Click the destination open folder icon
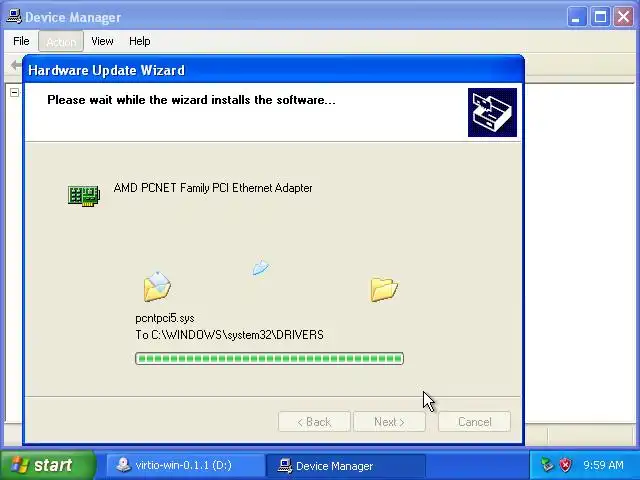Image resolution: width=640 pixels, height=480 pixels. click(x=384, y=289)
